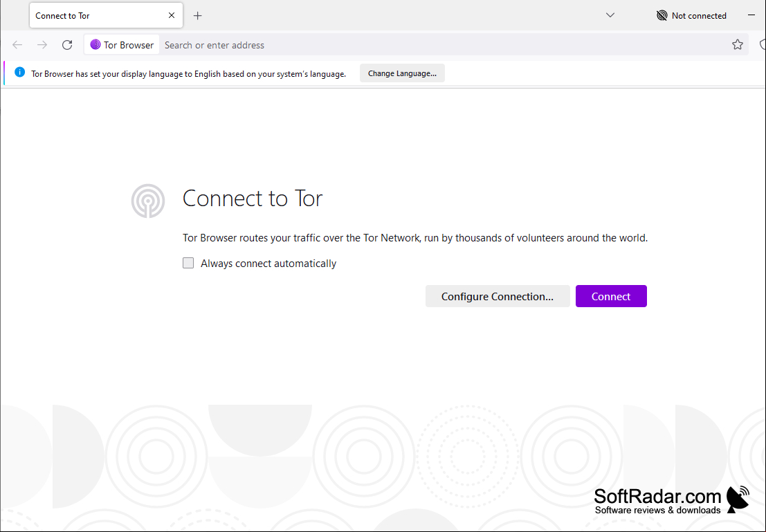Click the Not connected status indicator

[691, 16]
